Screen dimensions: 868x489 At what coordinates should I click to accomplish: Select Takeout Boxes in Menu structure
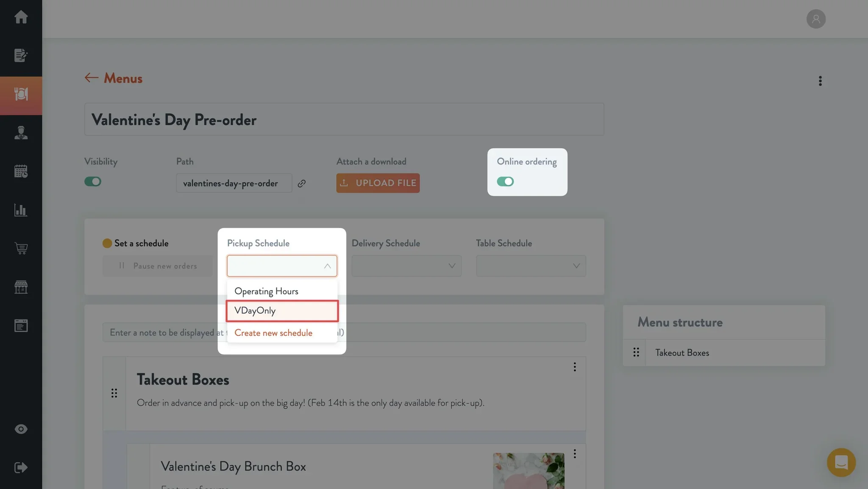pyautogui.click(x=682, y=352)
